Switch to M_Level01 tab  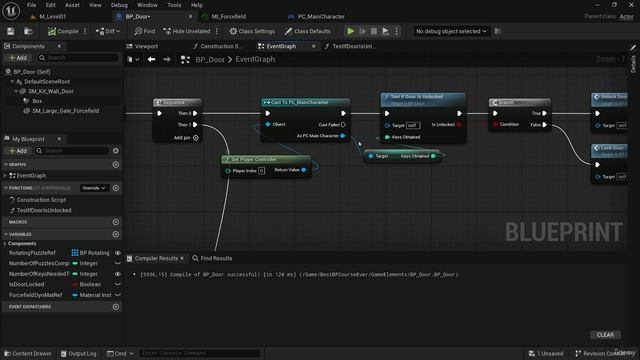coord(53,17)
